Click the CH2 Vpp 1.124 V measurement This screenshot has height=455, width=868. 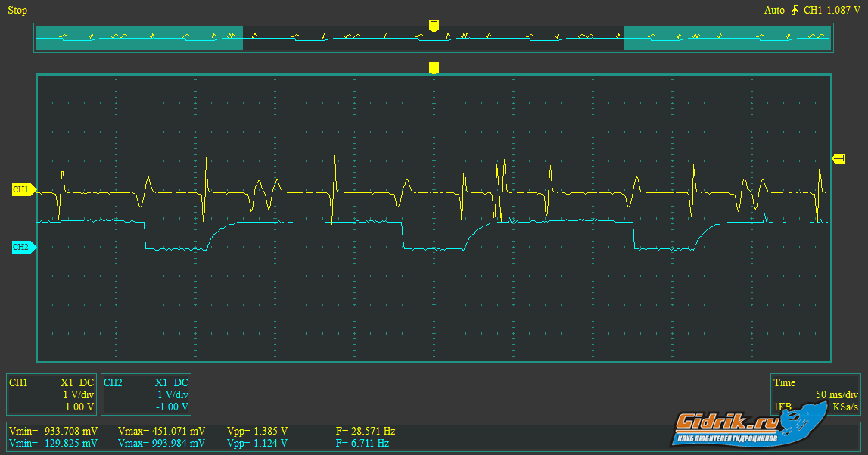click(x=257, y=443)
